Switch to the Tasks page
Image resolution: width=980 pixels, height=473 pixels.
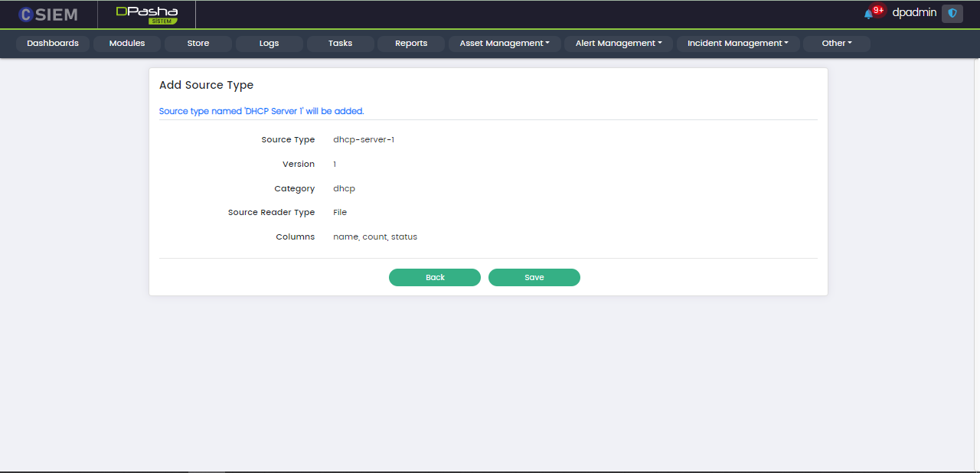tap(340, 44)
